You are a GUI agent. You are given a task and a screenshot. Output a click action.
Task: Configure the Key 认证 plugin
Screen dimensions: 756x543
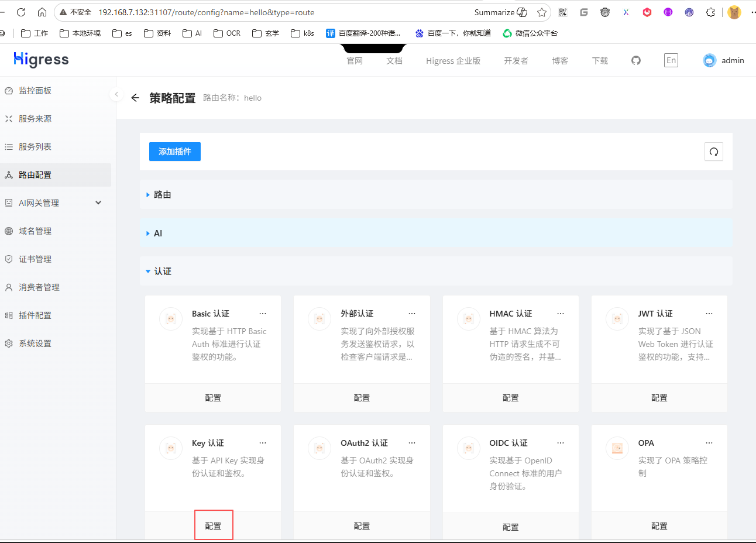point(213,526)
